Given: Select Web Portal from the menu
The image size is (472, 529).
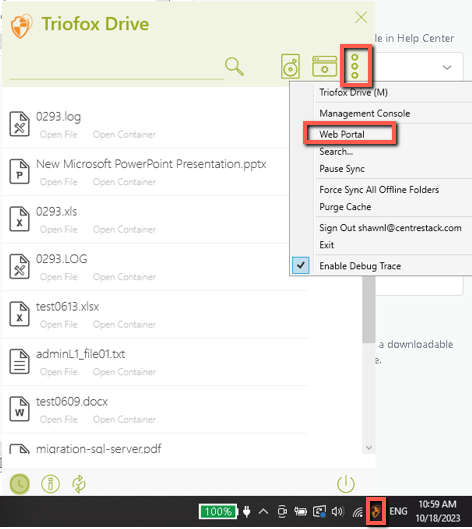Looking at the screenshot, I should coord(342,134).
